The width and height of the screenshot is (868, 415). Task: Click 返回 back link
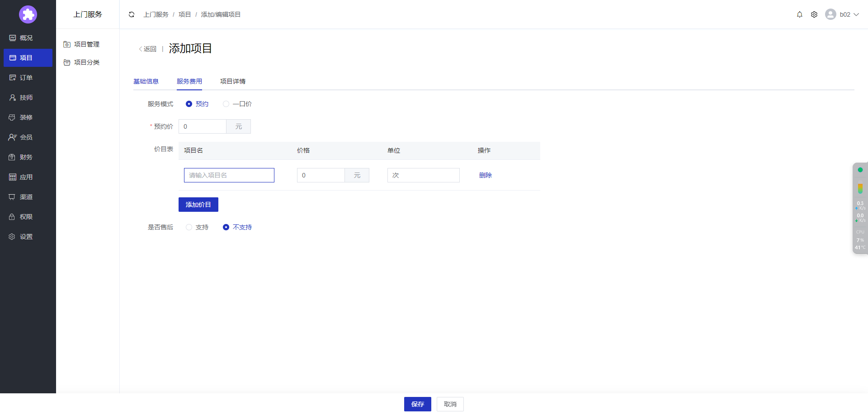[x=148, y=49]
